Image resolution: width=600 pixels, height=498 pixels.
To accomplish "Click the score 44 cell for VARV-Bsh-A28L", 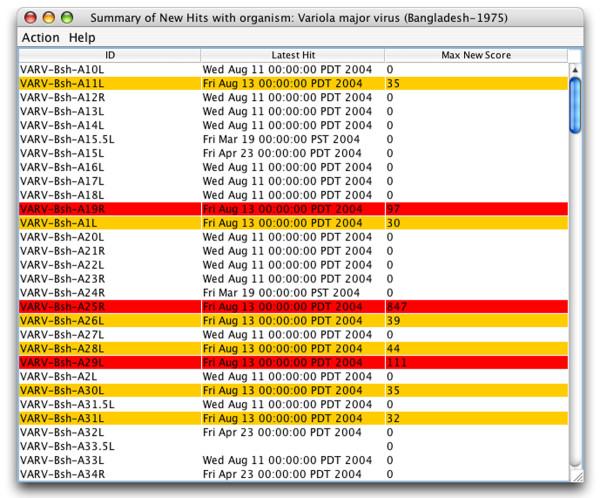I will 394,348.
